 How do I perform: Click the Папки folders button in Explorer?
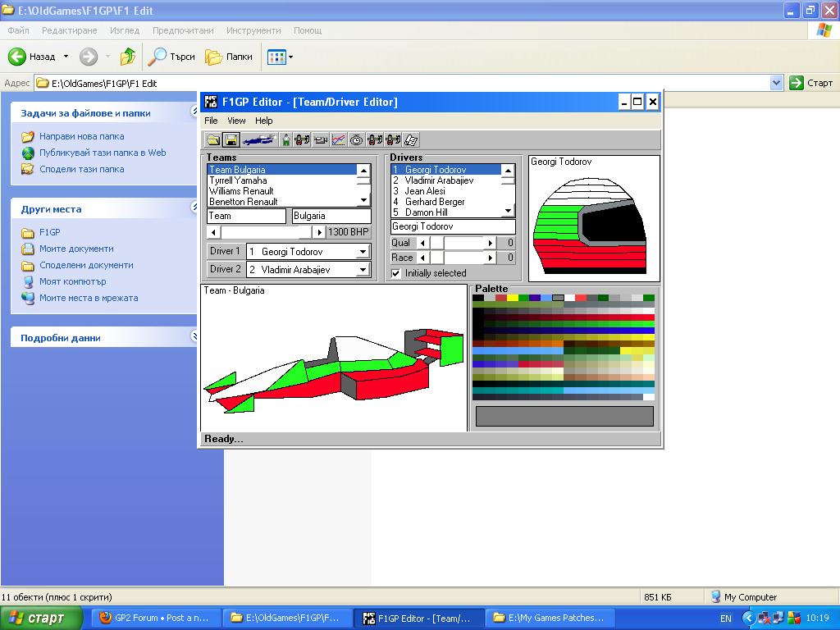229,57
